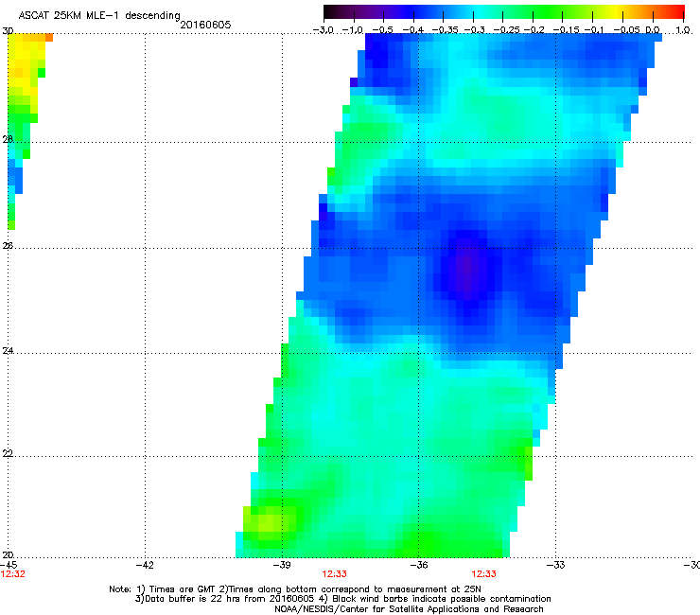Click the latitude axis label 20
This screenshot has width=700, height=615.
(x=8, y=554)
